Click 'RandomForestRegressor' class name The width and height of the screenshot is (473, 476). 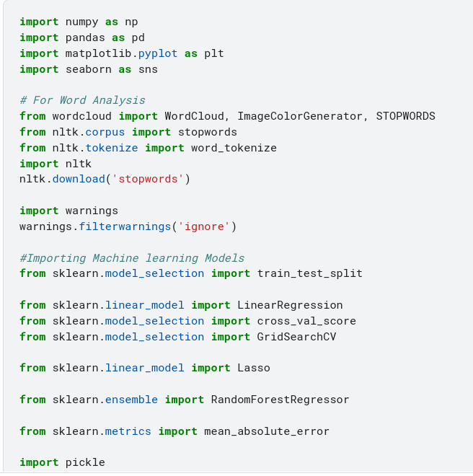tap(280, 400)
